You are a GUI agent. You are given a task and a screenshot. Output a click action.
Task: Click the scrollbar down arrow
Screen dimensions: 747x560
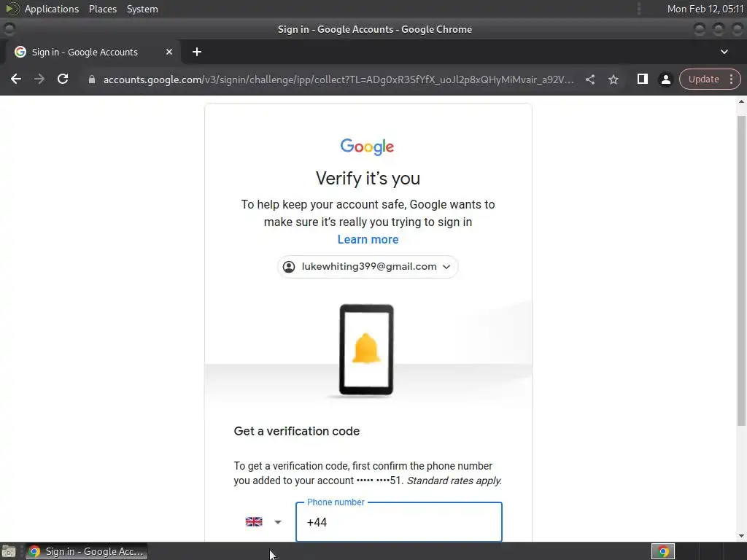tap(741, 536)
